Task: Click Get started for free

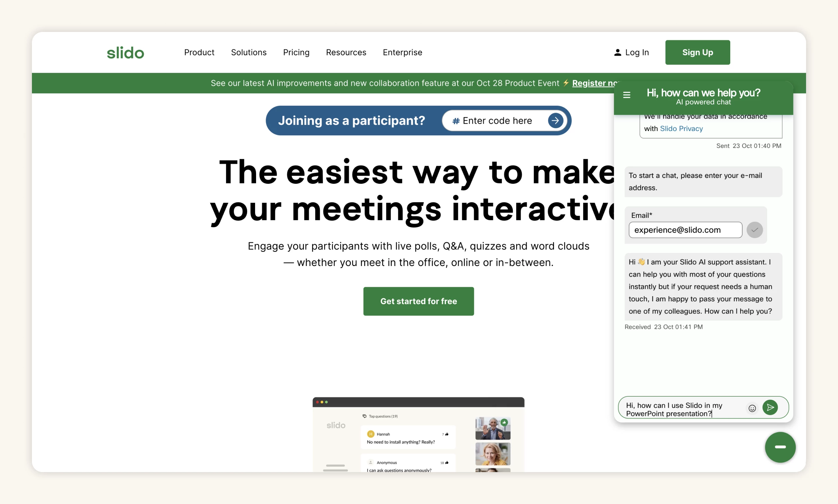Action: [x=418, y=301]
